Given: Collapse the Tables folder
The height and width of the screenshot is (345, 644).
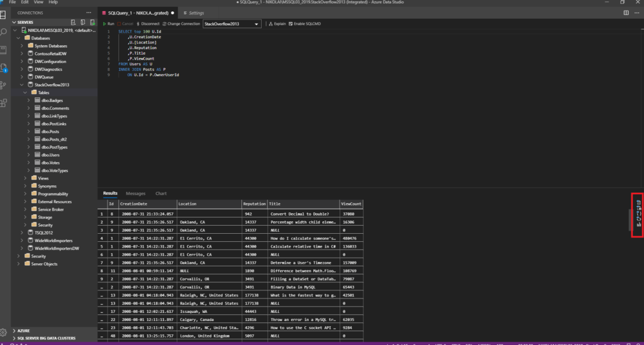Looking at the screenshot, I should (x=25, y=92).
